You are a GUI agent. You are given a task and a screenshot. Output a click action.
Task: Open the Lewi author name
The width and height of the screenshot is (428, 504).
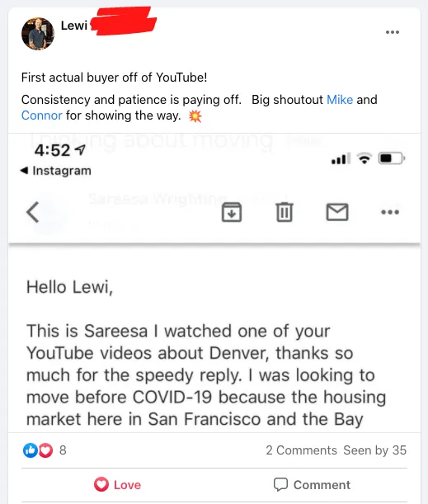[74, 26]
